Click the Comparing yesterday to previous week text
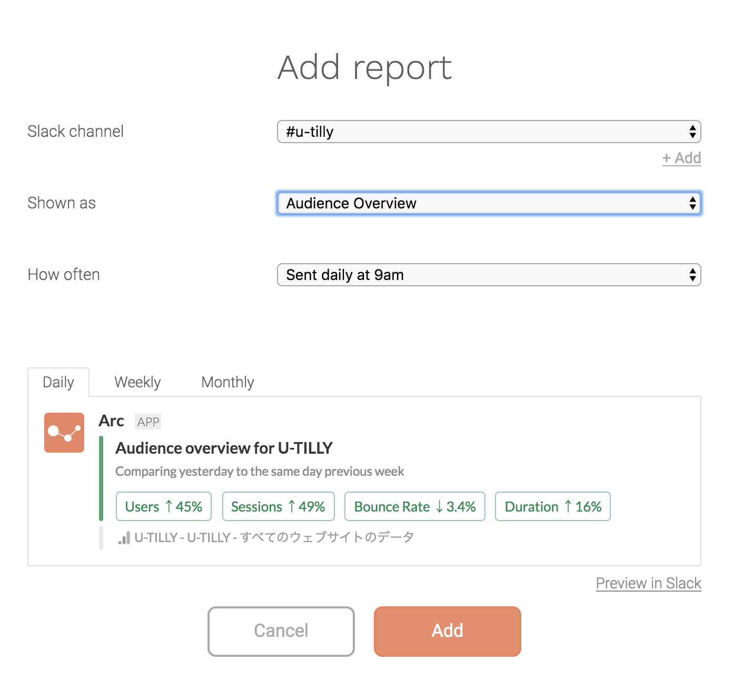733x700 pixels. [x=260, y=471]
